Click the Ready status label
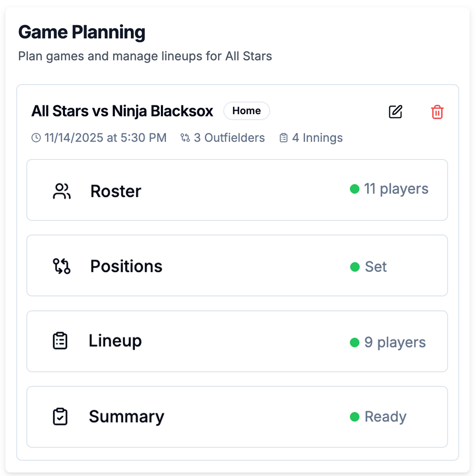 point(385,417)
